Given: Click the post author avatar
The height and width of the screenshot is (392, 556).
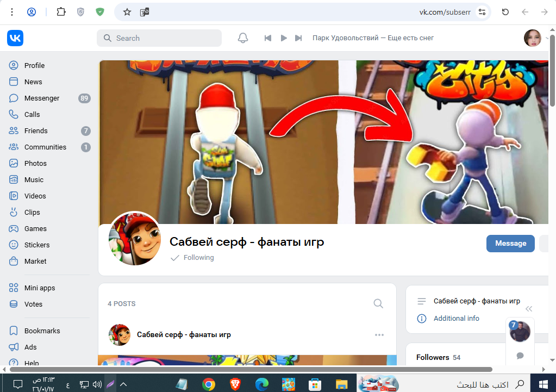Looking at the screenshot, I should pos(120,335).
